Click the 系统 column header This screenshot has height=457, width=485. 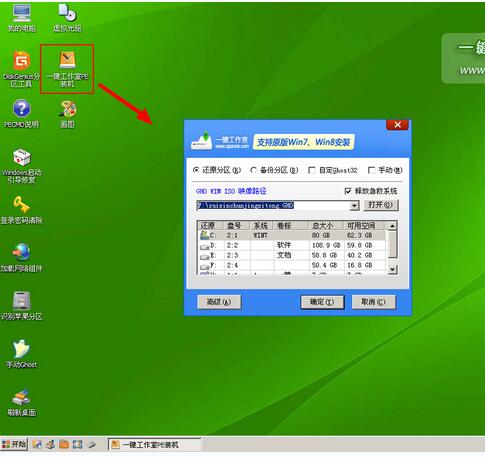pos(261,226)
